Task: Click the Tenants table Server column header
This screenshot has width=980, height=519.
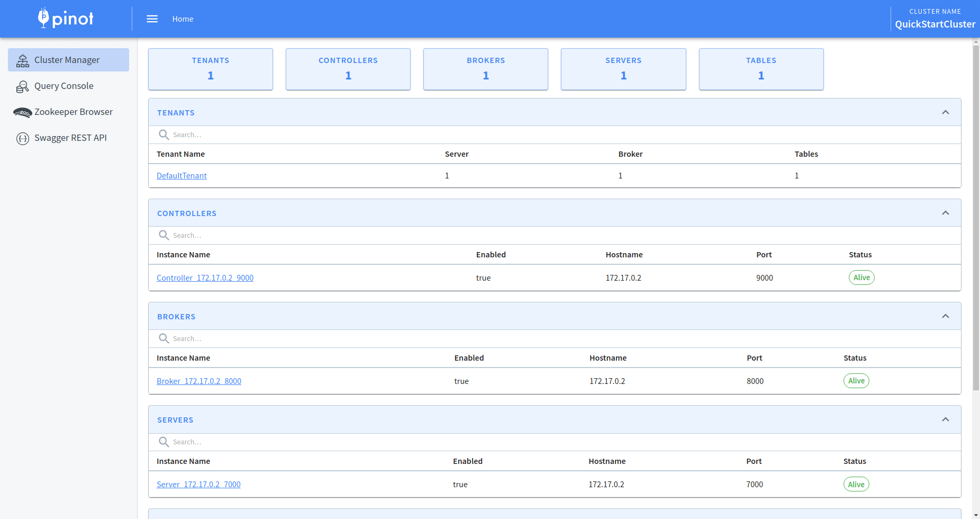Action: pos(457,154)
